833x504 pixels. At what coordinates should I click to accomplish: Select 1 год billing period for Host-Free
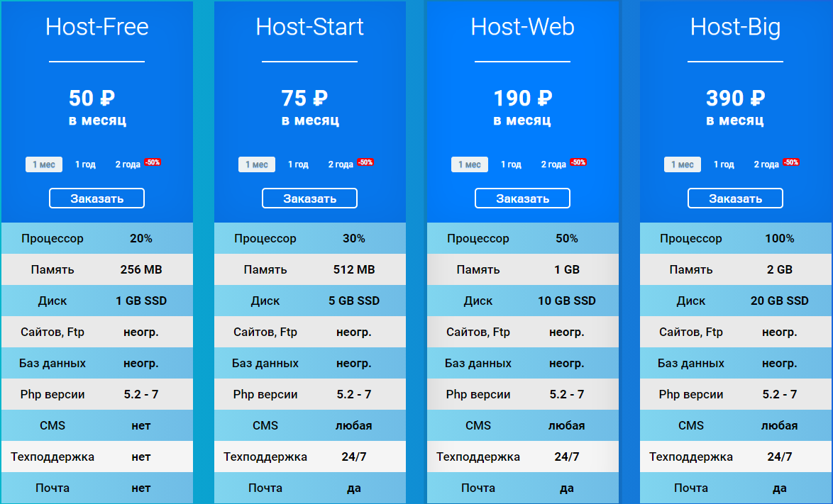point(85,164)
